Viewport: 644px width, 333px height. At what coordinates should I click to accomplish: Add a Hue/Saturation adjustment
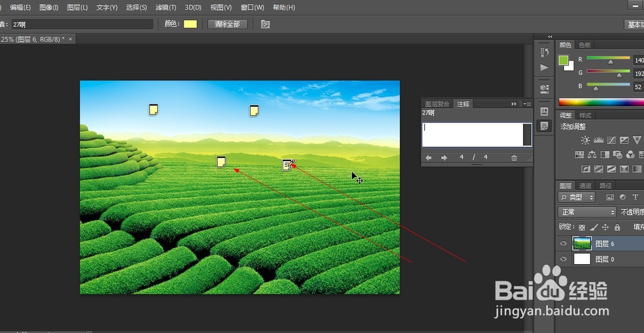tap(579, 155)
